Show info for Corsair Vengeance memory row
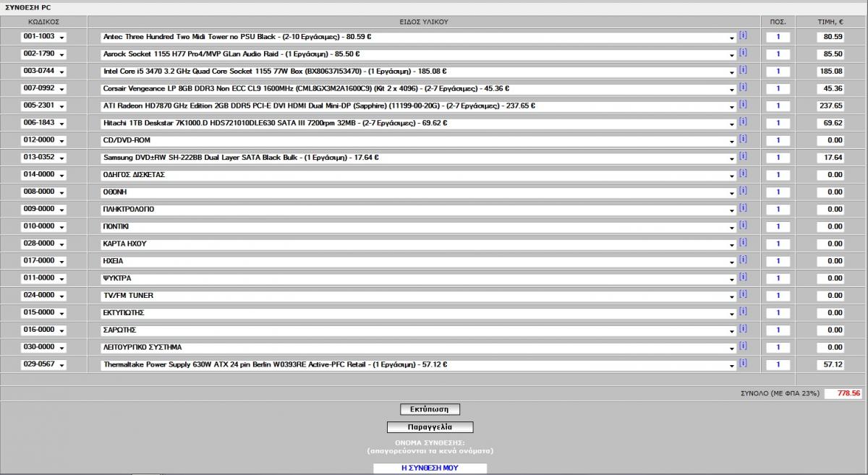The height and width of the screenshot is (475, 868). point(743,87)
